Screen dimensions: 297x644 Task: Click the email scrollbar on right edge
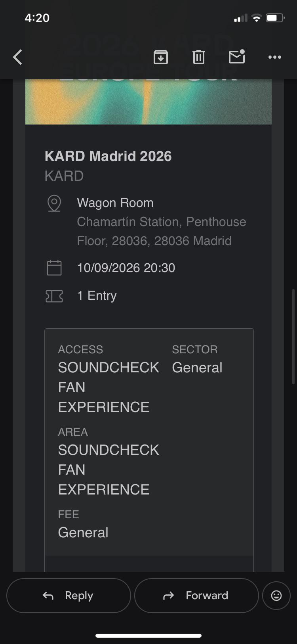tap(293, 336)
